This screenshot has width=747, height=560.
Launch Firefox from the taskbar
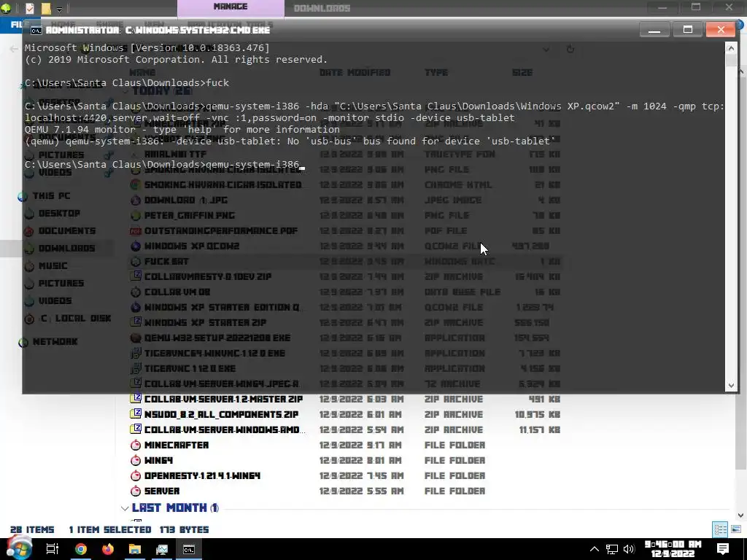coord(108,549)
